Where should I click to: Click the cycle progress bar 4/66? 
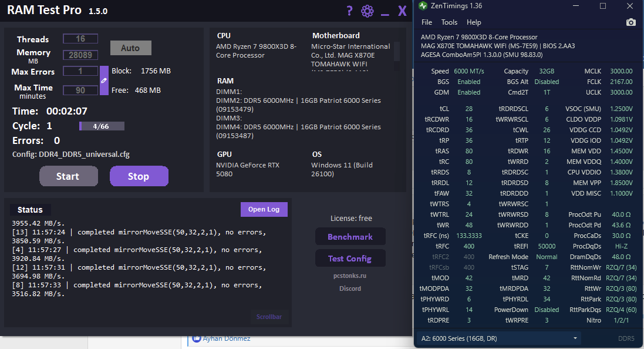[102, 126]
